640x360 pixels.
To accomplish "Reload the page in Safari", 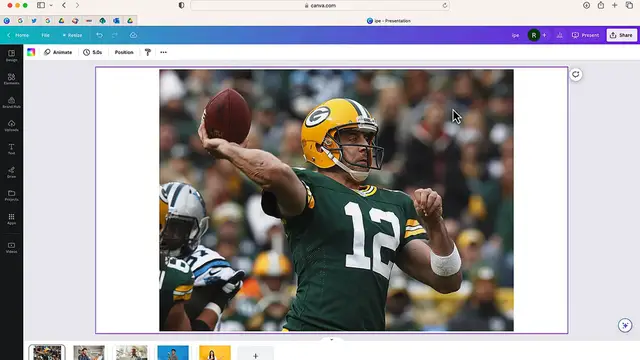I will pos(445,5).
